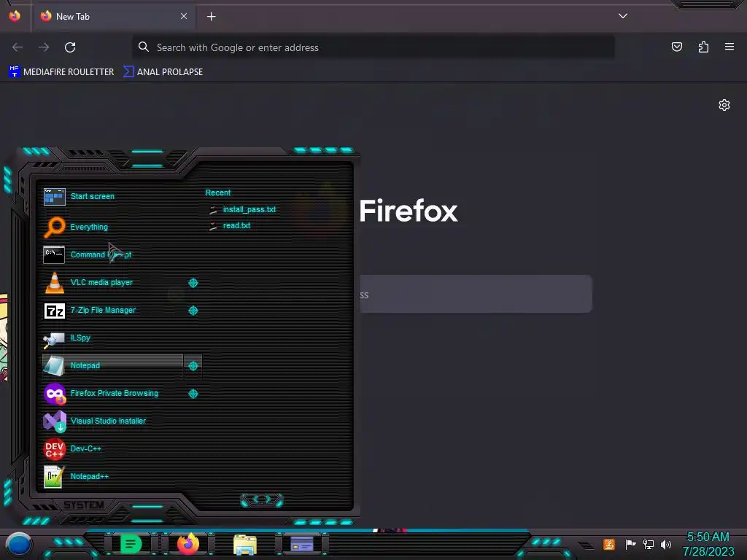Open File Explorer from the taskbar
Viewport: 747px width, 560px height.
point(245,544)
